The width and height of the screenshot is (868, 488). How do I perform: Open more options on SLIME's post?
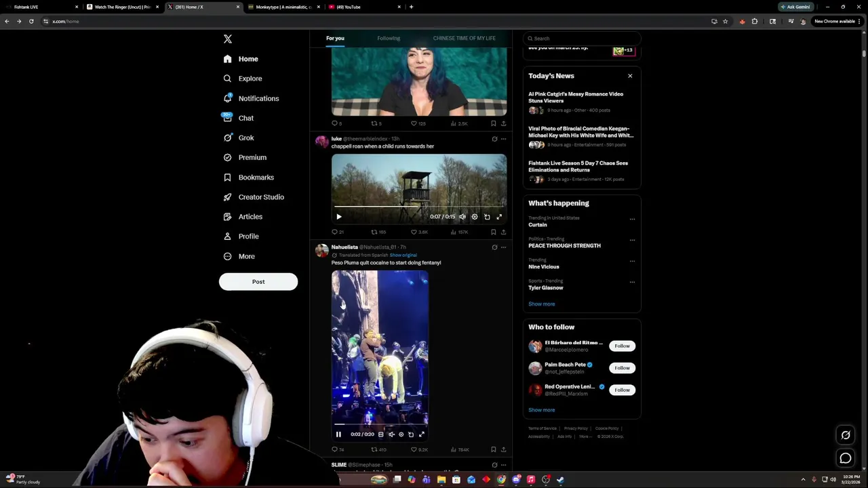pyautogui.click(x=503, y=465)
